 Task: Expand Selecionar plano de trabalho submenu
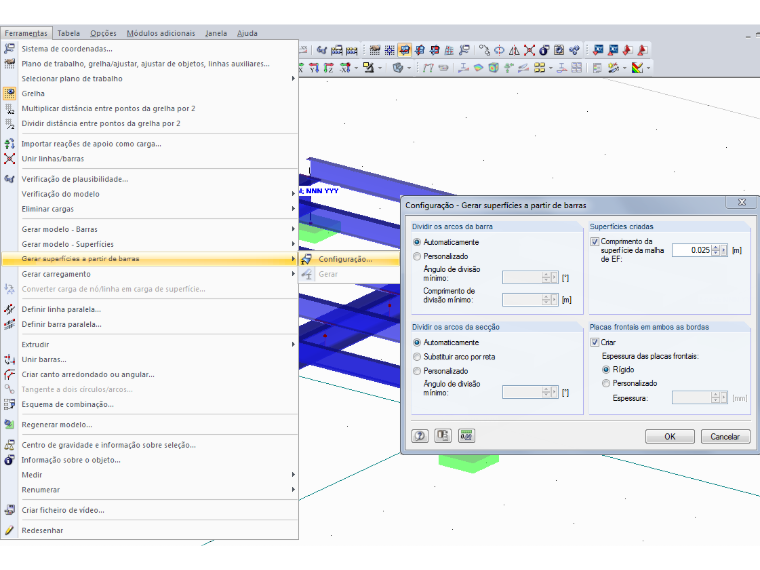pos(150,79)
